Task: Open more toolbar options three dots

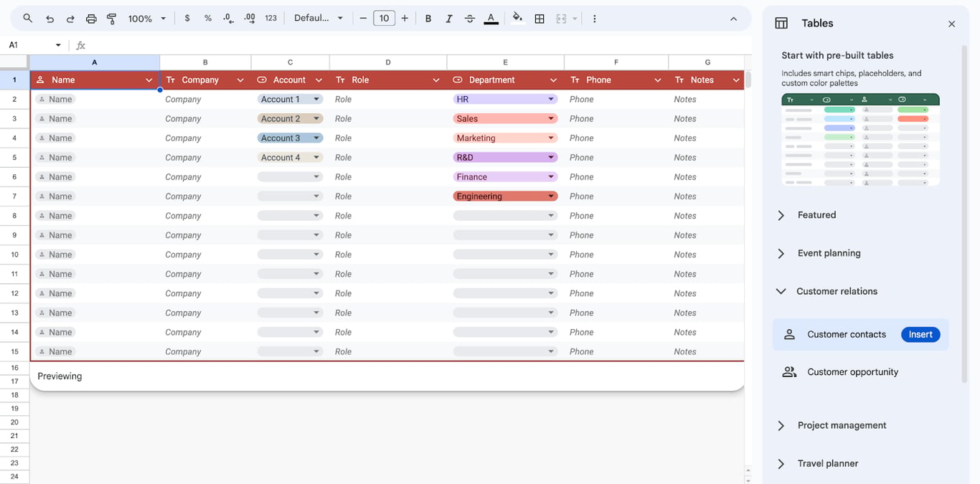Action: click(x=594, y=19)
